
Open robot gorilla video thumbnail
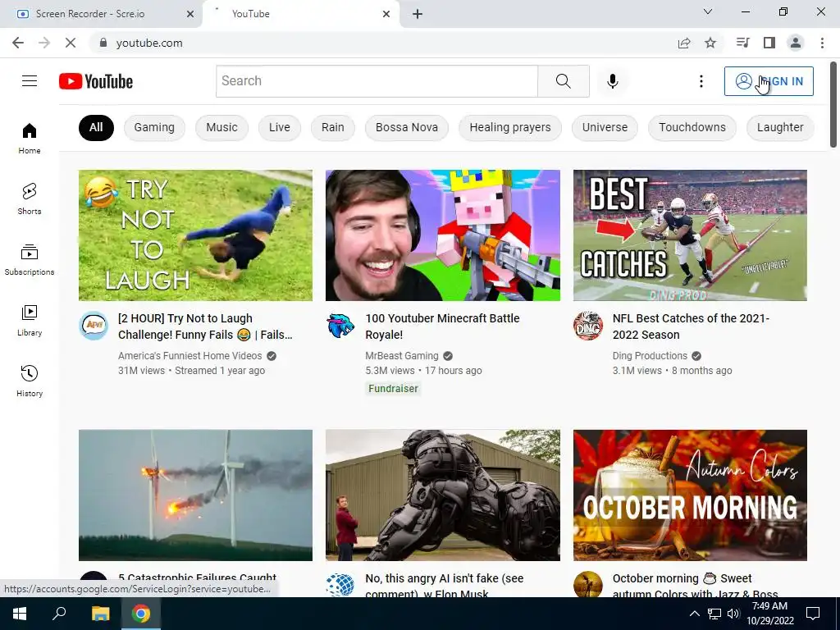443,495
